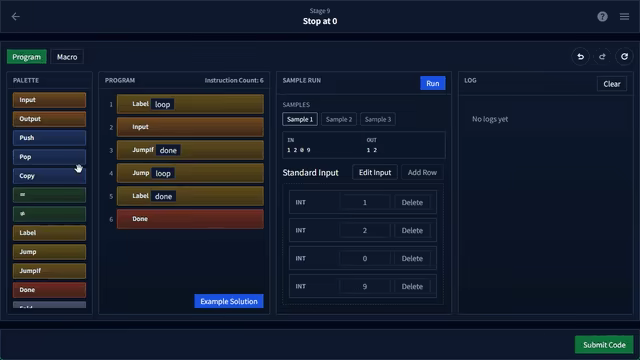
Task: Delete the input row with value 2
Action: tap(412, 231)
